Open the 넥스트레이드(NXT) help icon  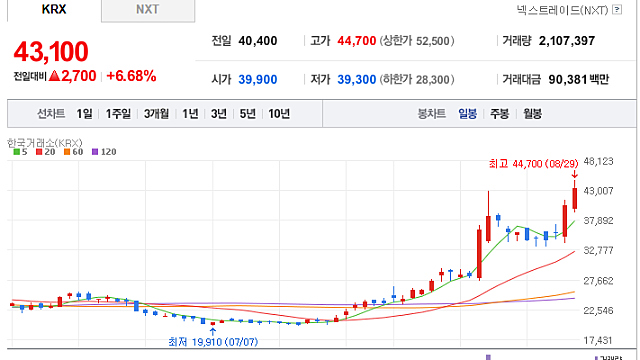coord(617,9)
